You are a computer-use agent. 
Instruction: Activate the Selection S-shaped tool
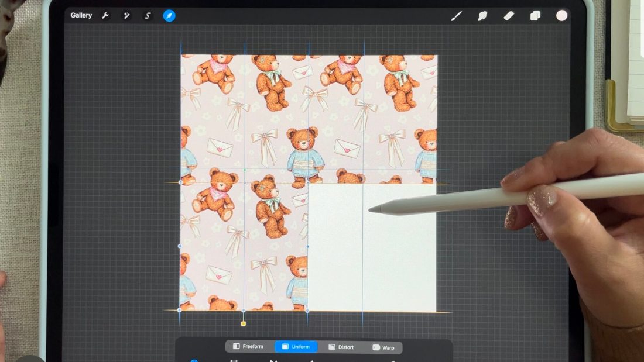click(x=148, y=16)
